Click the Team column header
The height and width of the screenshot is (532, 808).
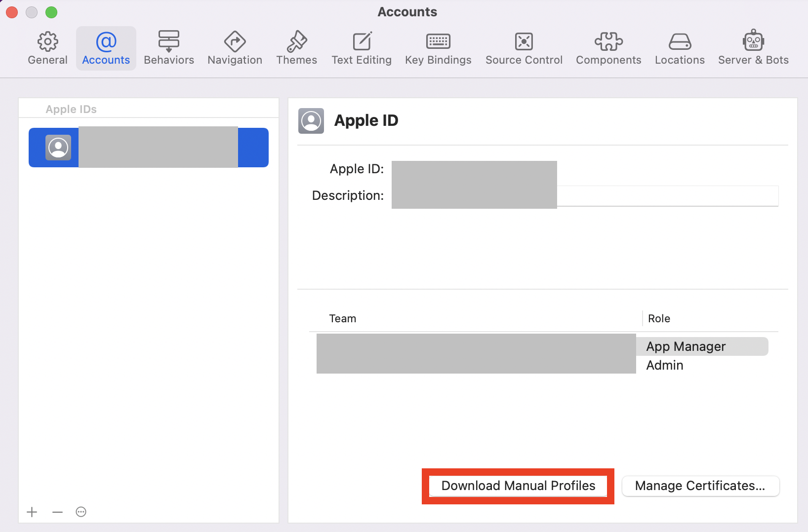[x=343, y=319]
